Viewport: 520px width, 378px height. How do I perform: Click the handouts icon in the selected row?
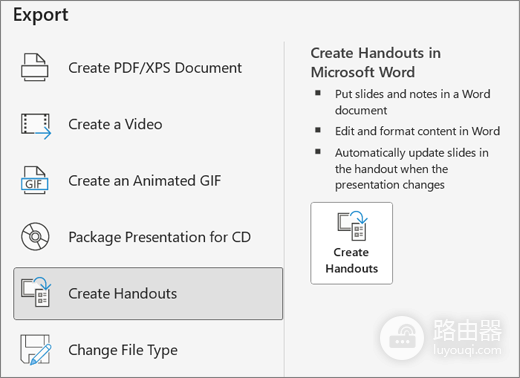36,292
